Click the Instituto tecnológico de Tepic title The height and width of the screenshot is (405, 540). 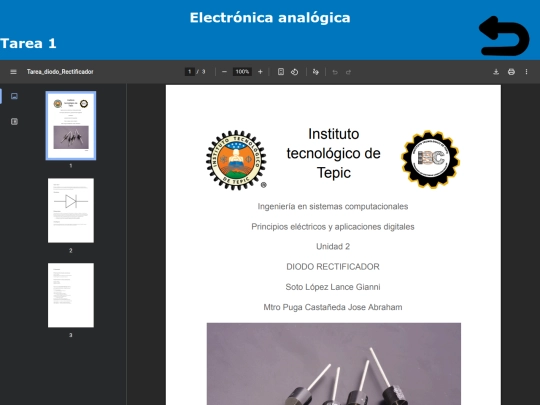tap(333, 153)
